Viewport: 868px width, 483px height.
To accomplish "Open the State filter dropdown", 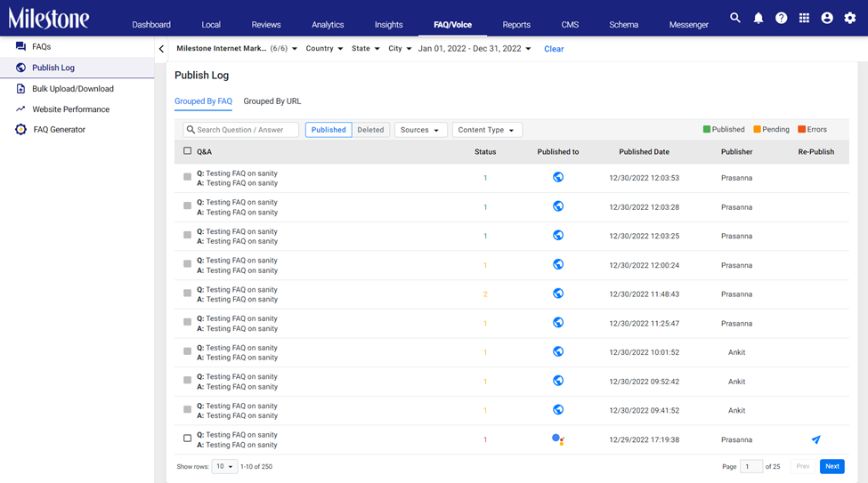I will point(365,49).
